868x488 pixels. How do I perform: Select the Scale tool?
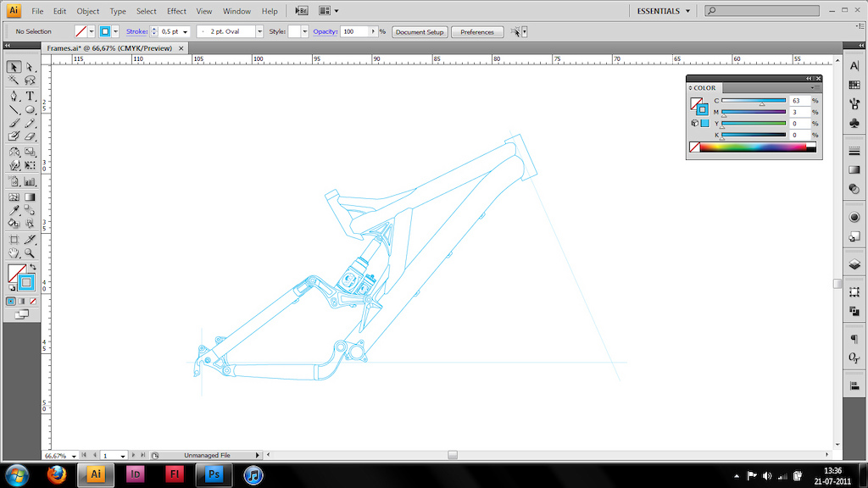[x=30, y=152]
